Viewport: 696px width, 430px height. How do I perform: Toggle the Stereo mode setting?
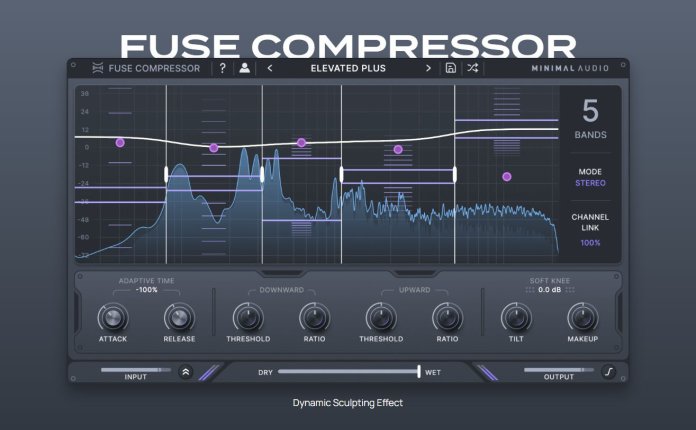coord(590,183)
